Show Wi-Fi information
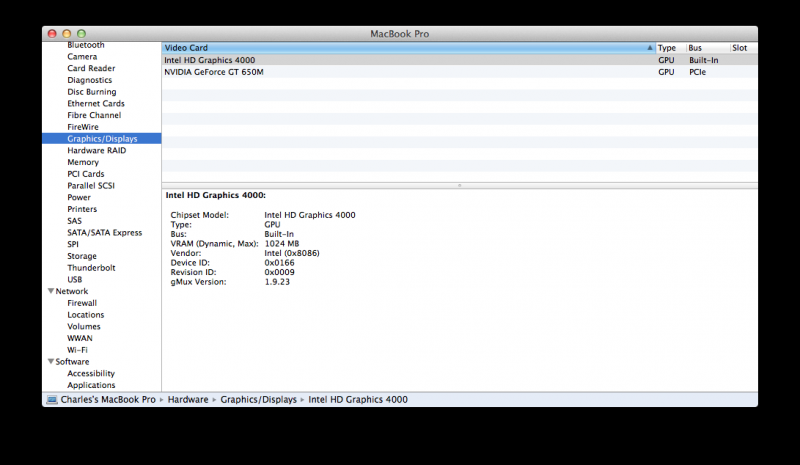This screenshot has width=800, height=465. [78, 350]
